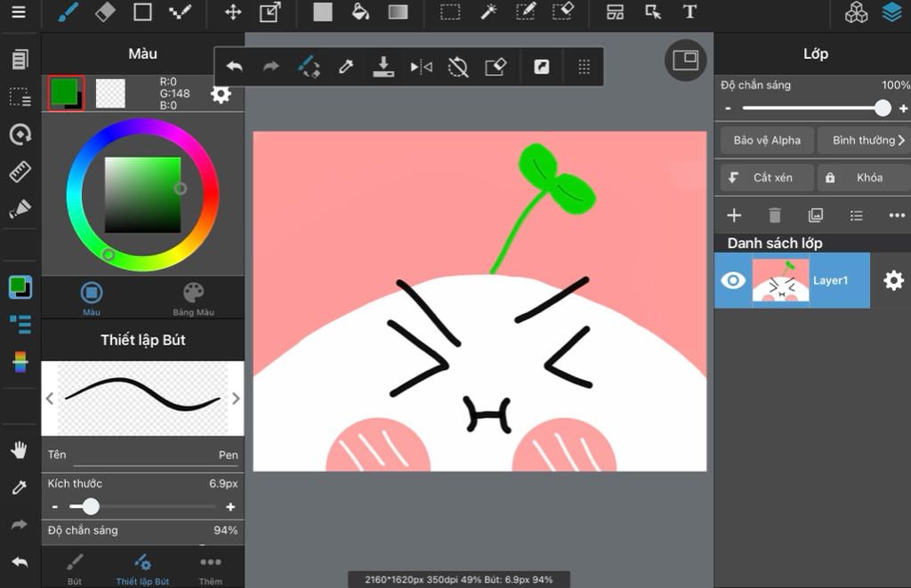The image size is (911, 588).
Task: Click Redo arrow in floating toolbar
Action: 271,67
